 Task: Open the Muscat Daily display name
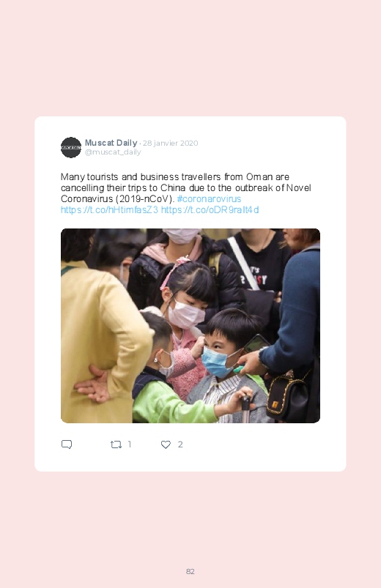coord(111,143)
